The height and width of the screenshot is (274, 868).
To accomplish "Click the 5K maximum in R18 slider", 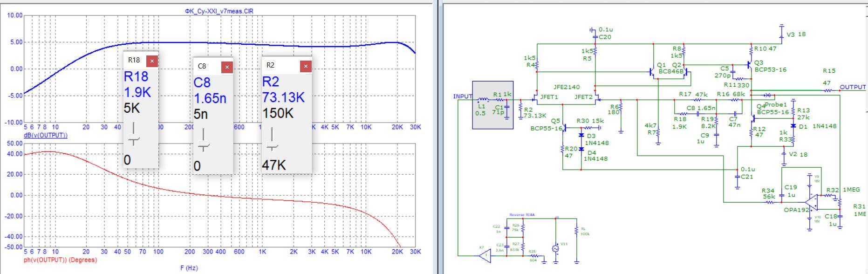I will coord(132,108).
